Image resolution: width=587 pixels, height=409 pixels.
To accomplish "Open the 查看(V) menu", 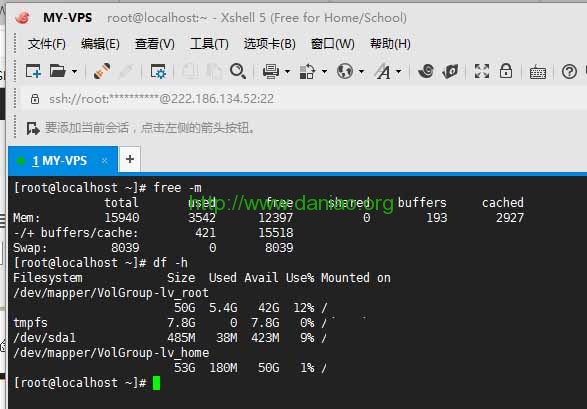I will pos(155,44).
